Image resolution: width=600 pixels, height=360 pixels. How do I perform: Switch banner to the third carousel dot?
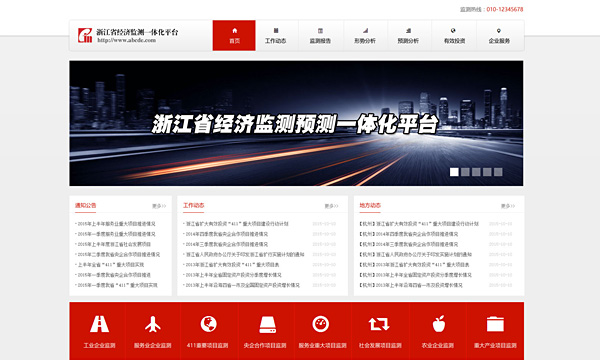(x=476, y=172)
